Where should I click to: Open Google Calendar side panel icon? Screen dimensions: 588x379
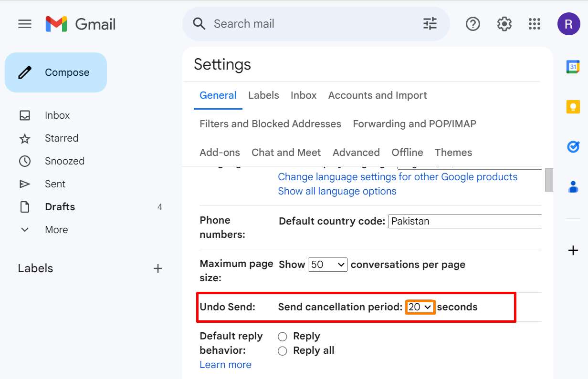[573, 67]
